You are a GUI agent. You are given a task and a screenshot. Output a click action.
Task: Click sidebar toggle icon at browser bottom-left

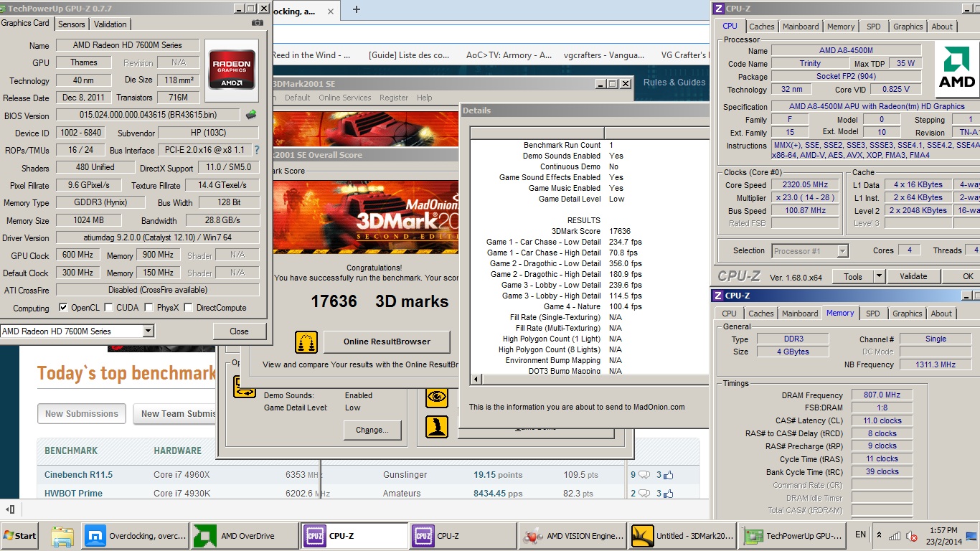point(11,509)
